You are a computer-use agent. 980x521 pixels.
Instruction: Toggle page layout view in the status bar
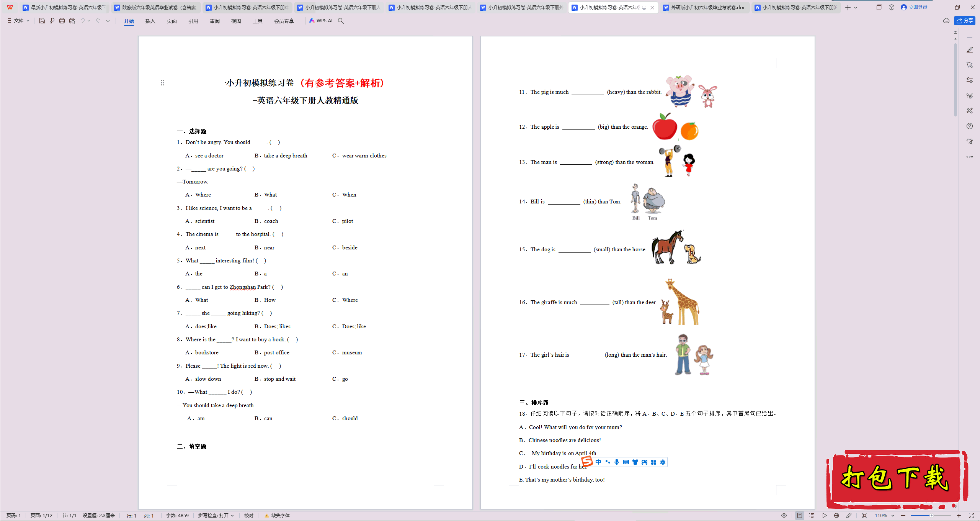pyautogui.click(x=800, y=516)
